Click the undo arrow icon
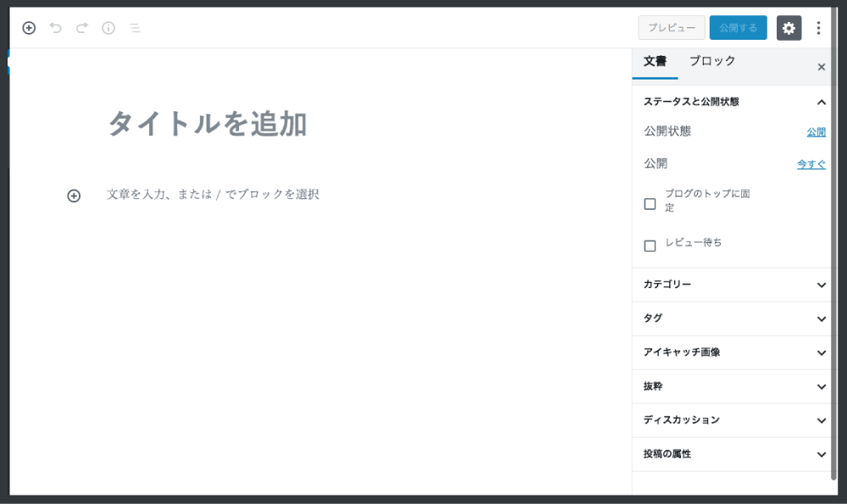This screenshot has width=847, height=504. pos(56,28)
